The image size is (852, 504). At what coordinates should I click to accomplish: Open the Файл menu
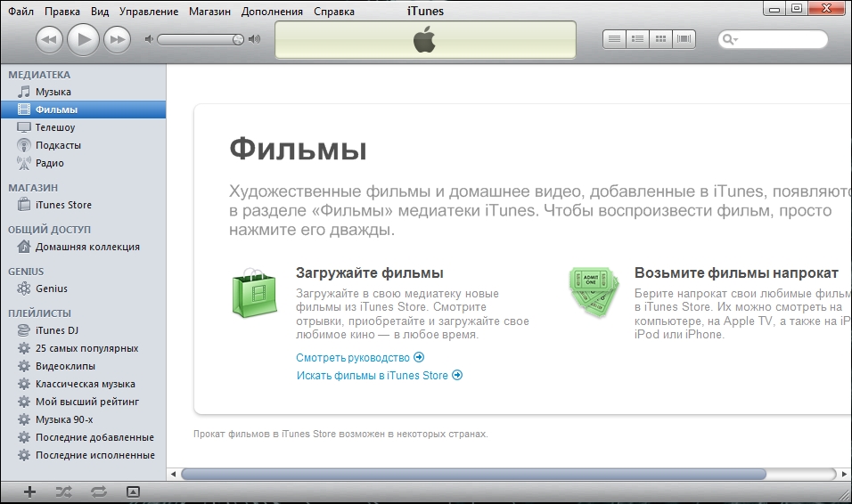(20, 12)
